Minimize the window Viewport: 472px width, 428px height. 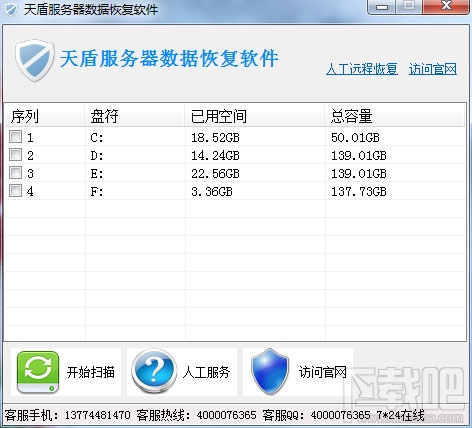(382, 7)
